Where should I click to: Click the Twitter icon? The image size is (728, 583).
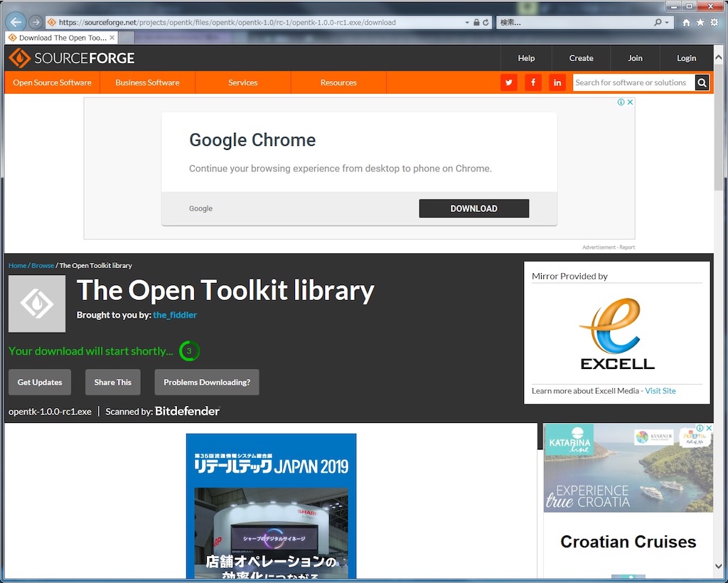(x=509, y=82)
